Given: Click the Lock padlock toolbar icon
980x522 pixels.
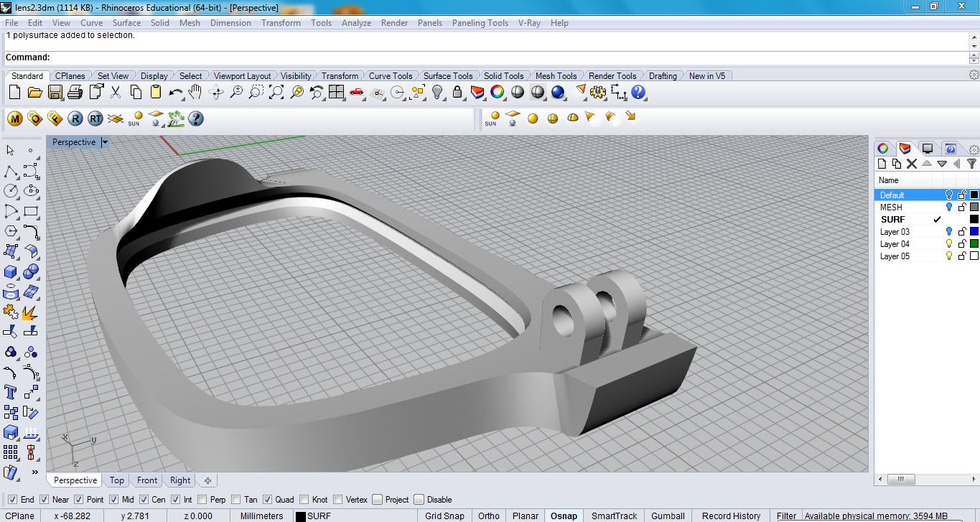Looking at the screenshot, I should [457, 92].
